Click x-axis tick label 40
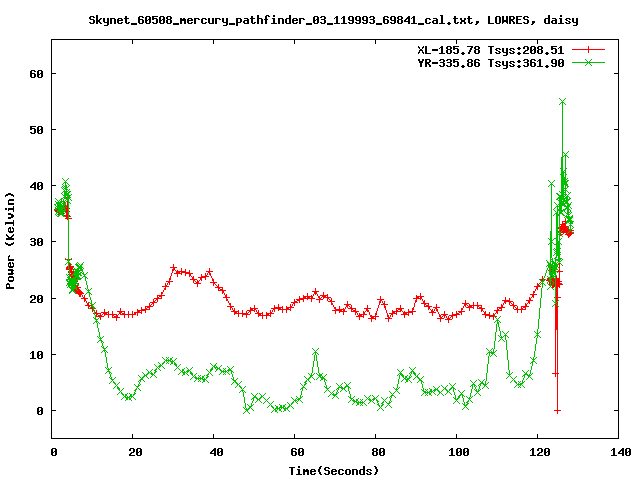640x480 pixels. click(216, 452)
